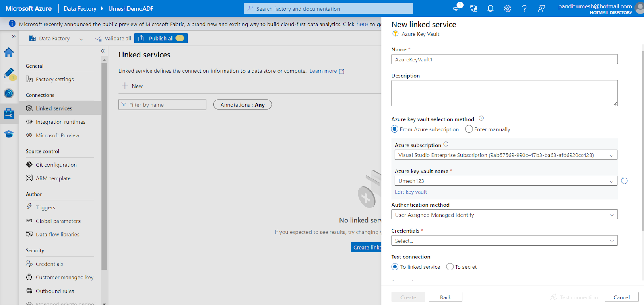Open the Credentials Select dropdown
Image resolution: width=644 pixels, height=305 pixels.
click(504, 241)
